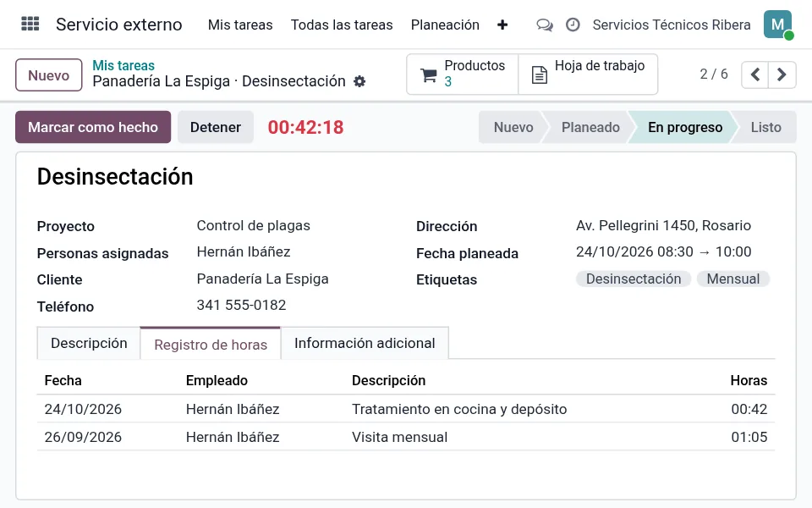This screenshot has height=508, width=812.
Task: Set stage to Planeado
Action: (x=590, y=127)
